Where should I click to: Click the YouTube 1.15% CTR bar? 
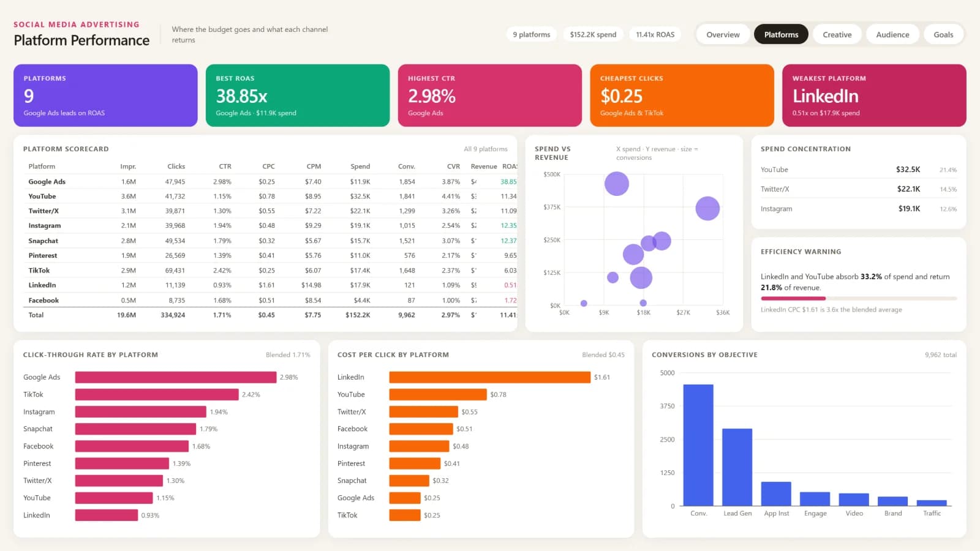[x=114, y=498]
